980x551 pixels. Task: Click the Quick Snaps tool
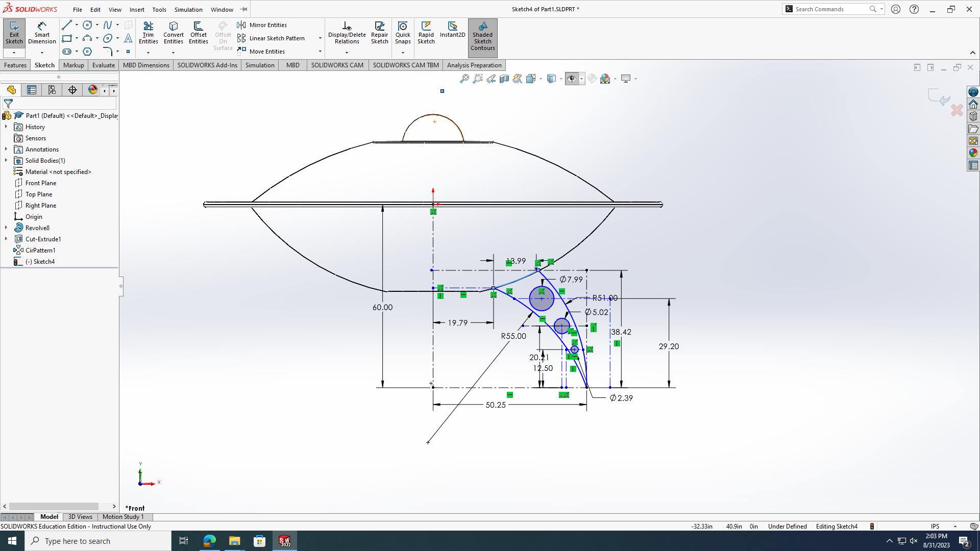tap(403, 33)
